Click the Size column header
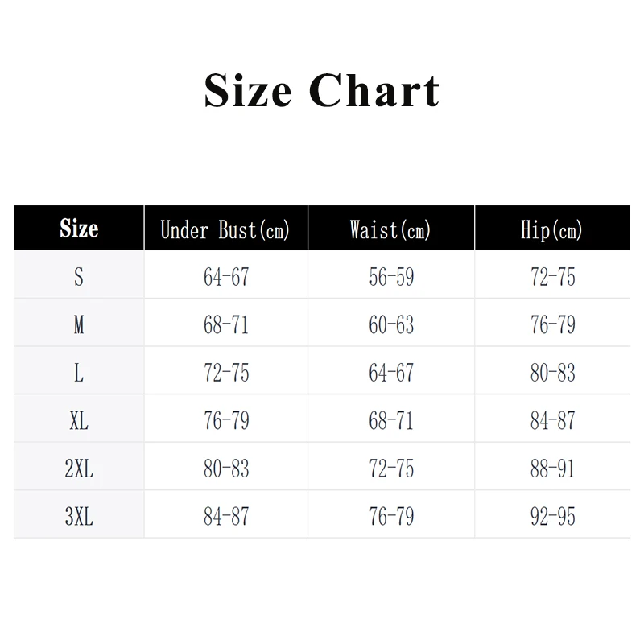 (79, 229)
